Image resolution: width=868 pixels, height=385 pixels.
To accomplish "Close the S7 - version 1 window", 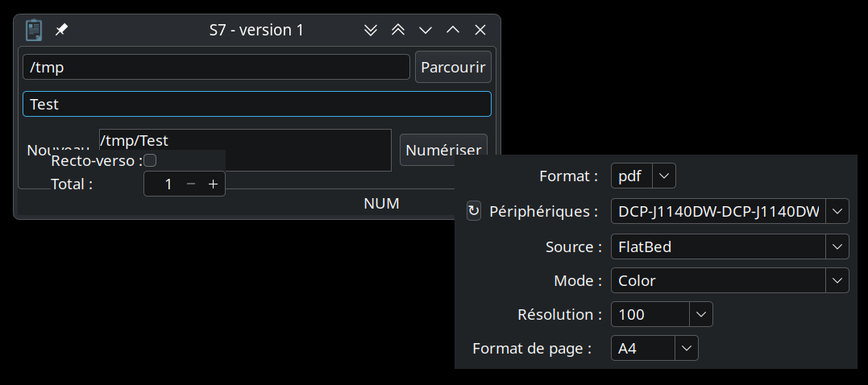I will point(480,30).
